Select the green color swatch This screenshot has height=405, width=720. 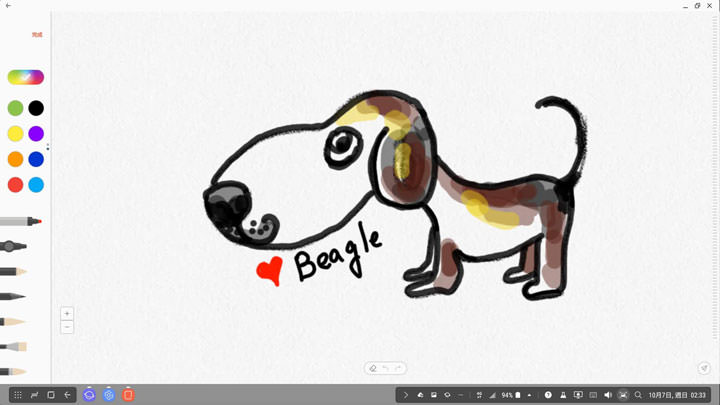point(15,108)
